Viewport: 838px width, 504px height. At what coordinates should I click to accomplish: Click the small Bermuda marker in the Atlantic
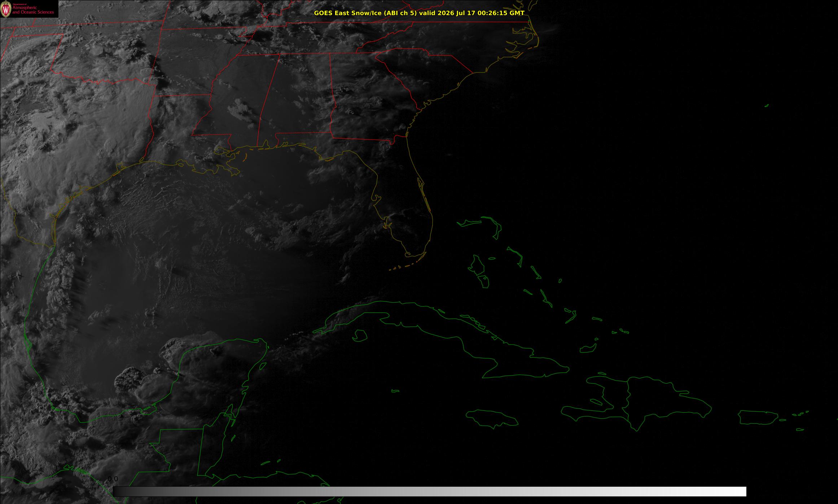pos(767,105)
